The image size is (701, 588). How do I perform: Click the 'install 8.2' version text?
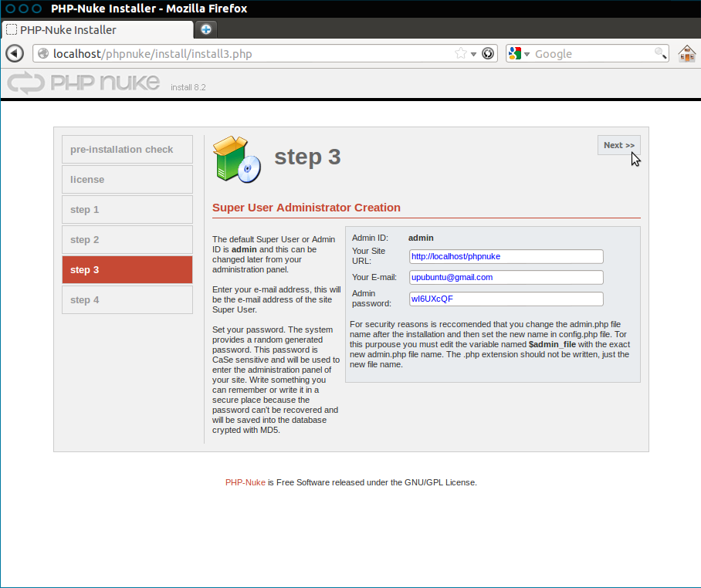188,87
